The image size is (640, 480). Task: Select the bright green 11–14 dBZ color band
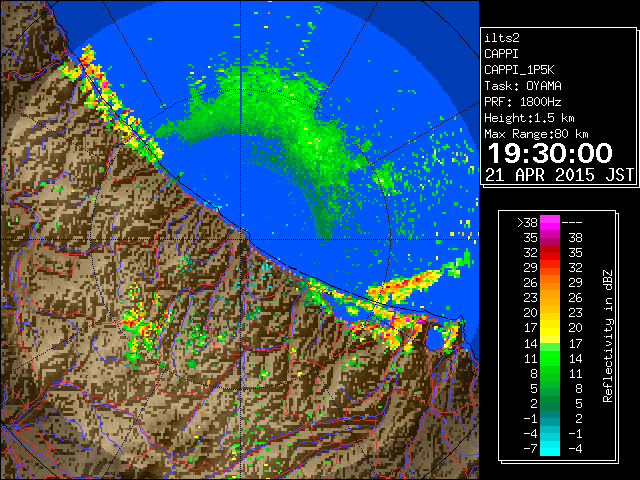click(x=550, y=358)
